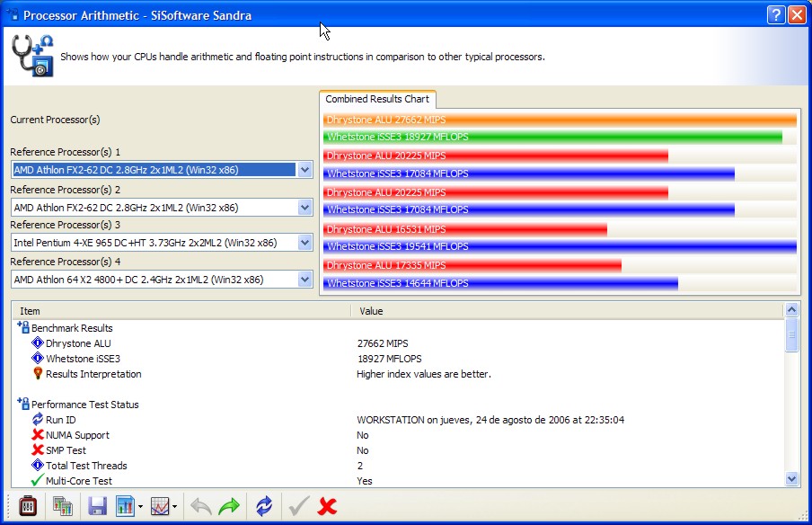Image resolution: width=812 pixels, height=525 pixels.
Task: Click the window title bar Sandra icon
Action: pos(12,14)
